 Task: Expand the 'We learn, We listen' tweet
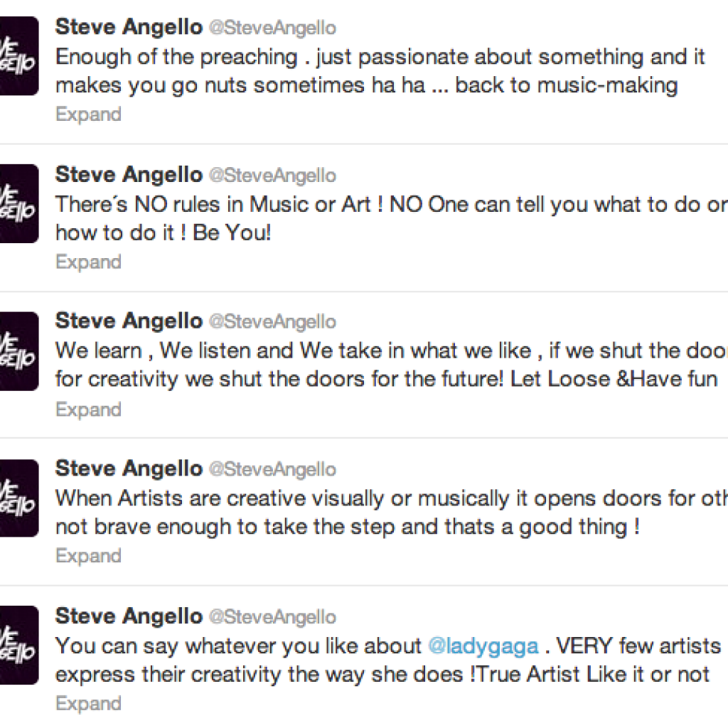click(88, 409)
